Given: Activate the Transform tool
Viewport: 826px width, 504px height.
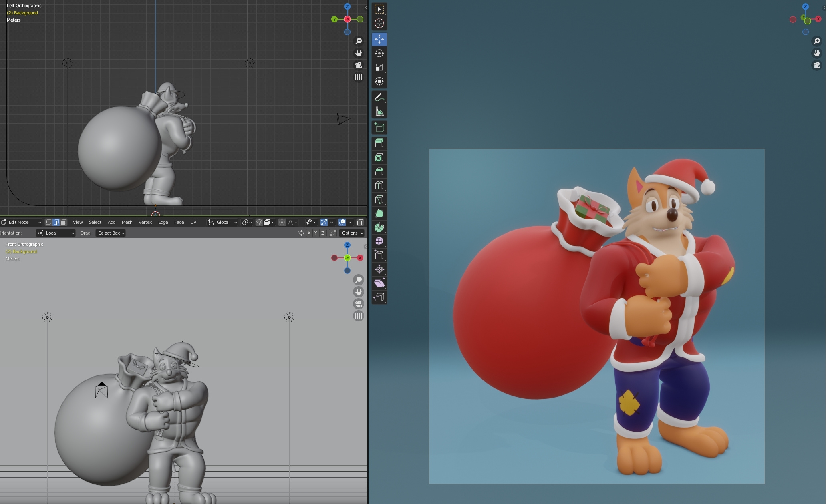Looking at the screenshot, I should coord(379,81).
